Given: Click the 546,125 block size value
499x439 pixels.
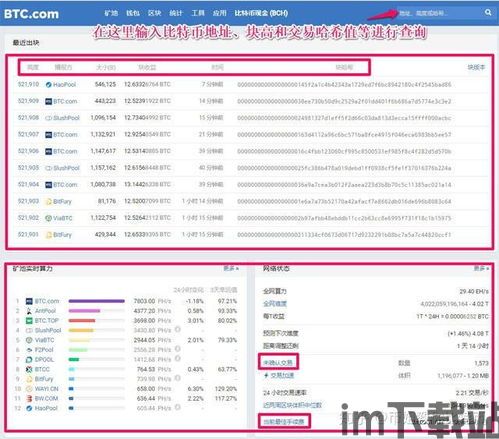Looking at the screenshot, I should (x=105, y=84).
